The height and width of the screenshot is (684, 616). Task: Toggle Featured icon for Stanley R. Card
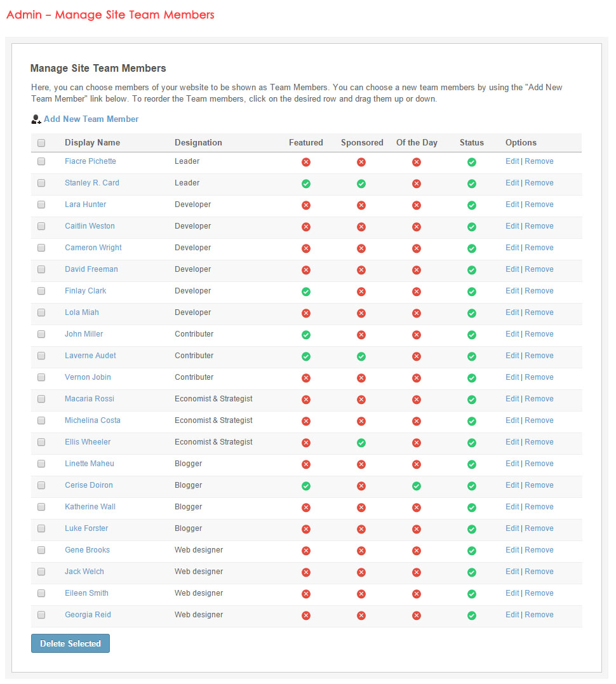(x=306, y=184)
